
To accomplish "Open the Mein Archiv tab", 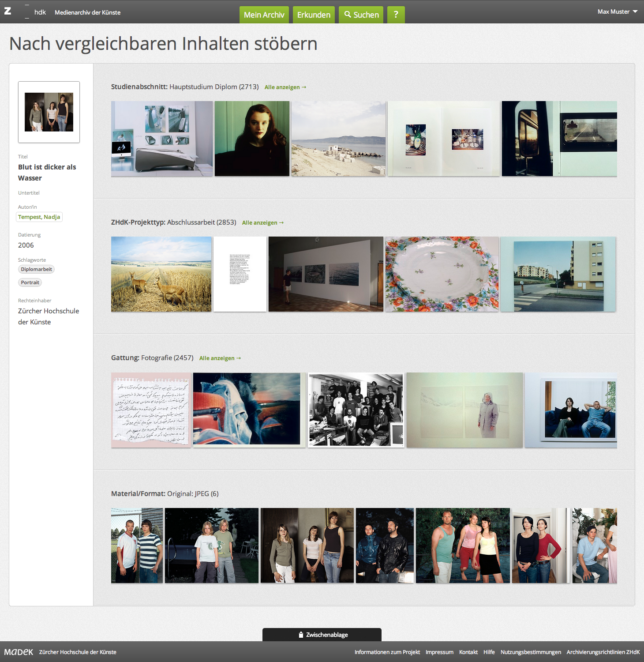I will (264, 15).
